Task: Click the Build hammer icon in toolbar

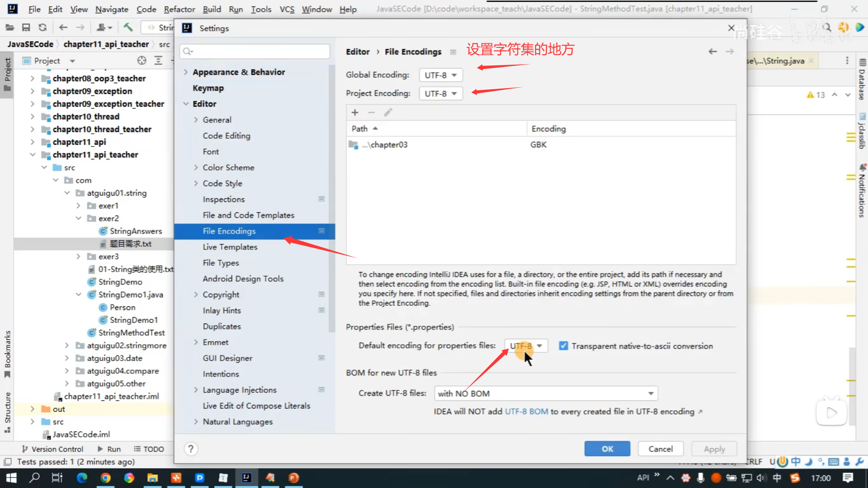Action: 128,28
